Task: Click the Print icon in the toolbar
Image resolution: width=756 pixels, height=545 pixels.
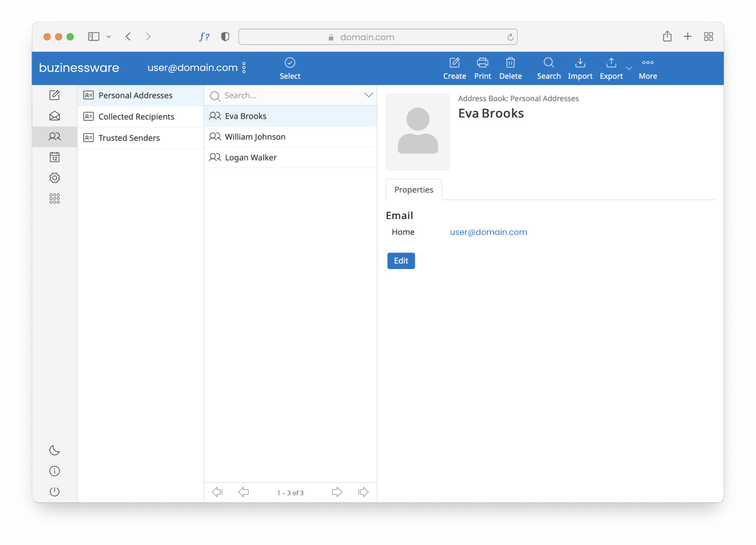Action: tap(482, 68)
